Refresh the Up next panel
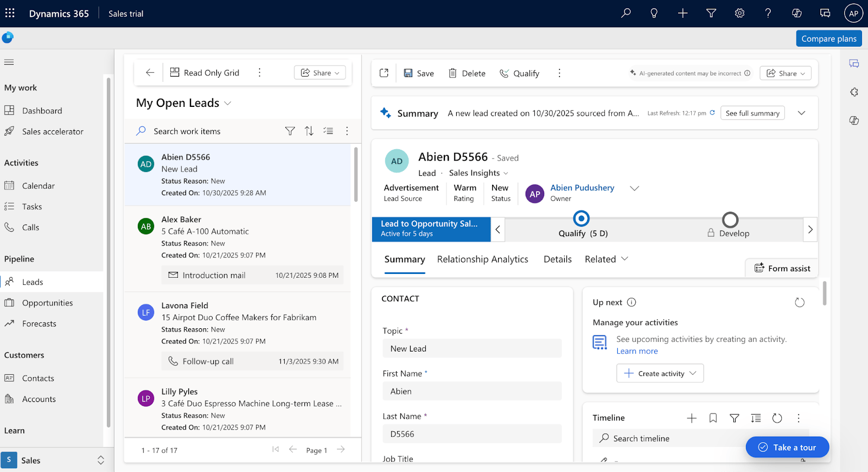This screenshot has height=472, width=868. [x=800, y=302]
